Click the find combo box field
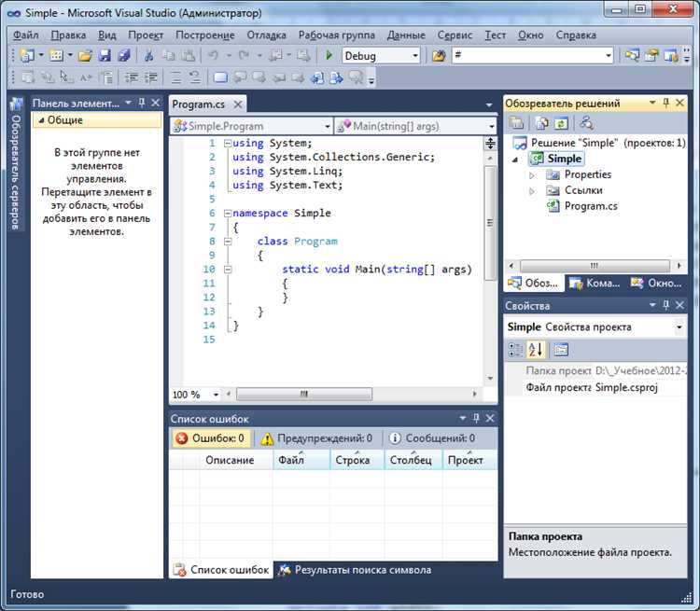Screen dimensions: 700x611 click(525, 56)
